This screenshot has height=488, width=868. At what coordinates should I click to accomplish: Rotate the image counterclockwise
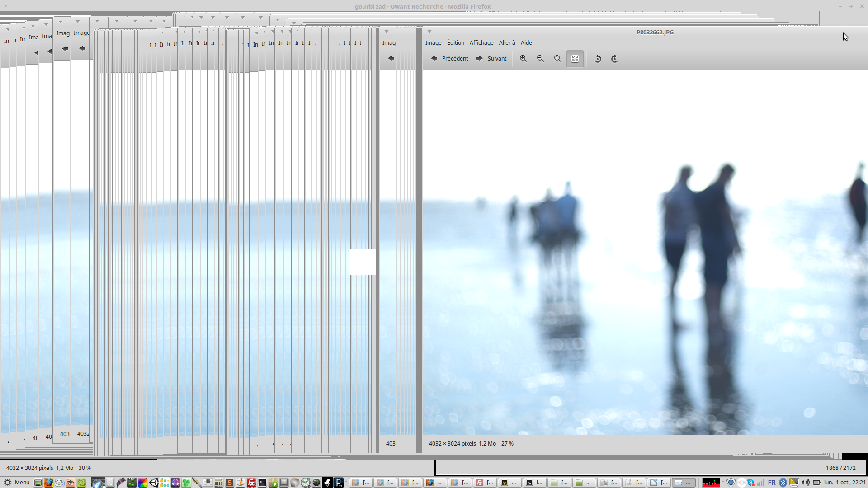[x=598, y=59]
